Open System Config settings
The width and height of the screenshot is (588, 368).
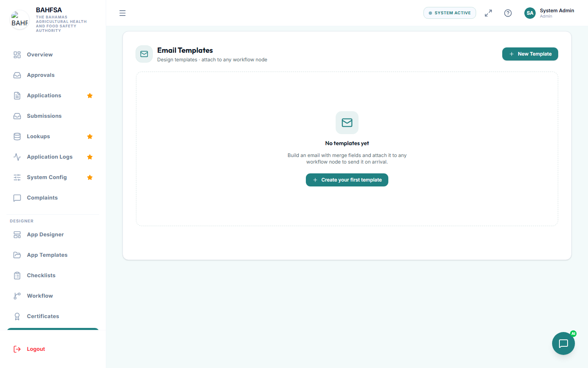53,177
